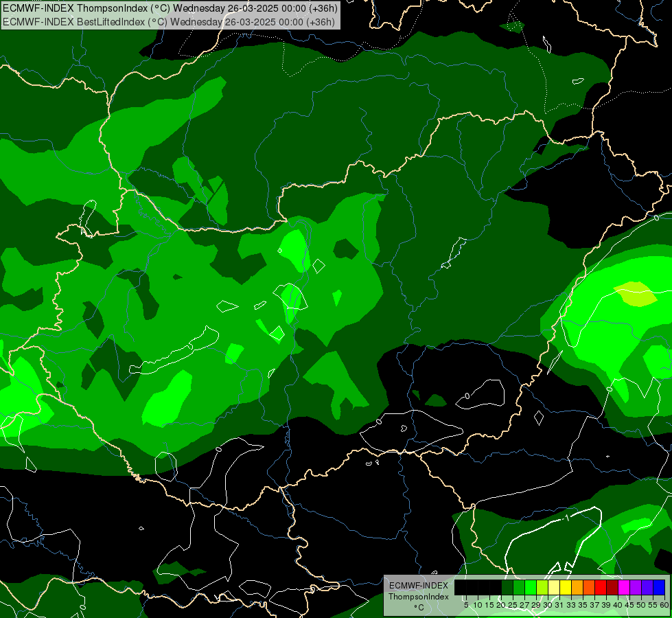Viewport: 672px width, 618px height.
Task: Click the ThompsonIndex label in legend
Action: (419, 597)
